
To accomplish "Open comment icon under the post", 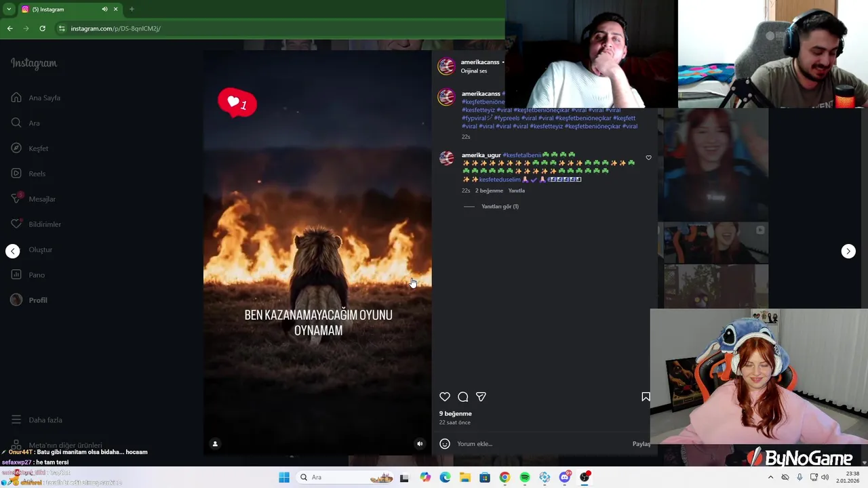I will click(x=463, y=396).
